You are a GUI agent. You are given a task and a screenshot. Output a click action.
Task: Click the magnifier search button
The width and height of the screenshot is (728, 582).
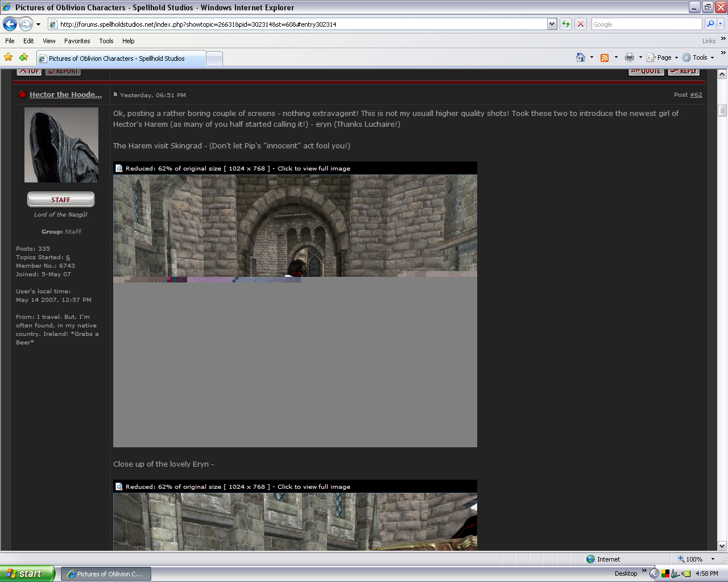(710, 24)
